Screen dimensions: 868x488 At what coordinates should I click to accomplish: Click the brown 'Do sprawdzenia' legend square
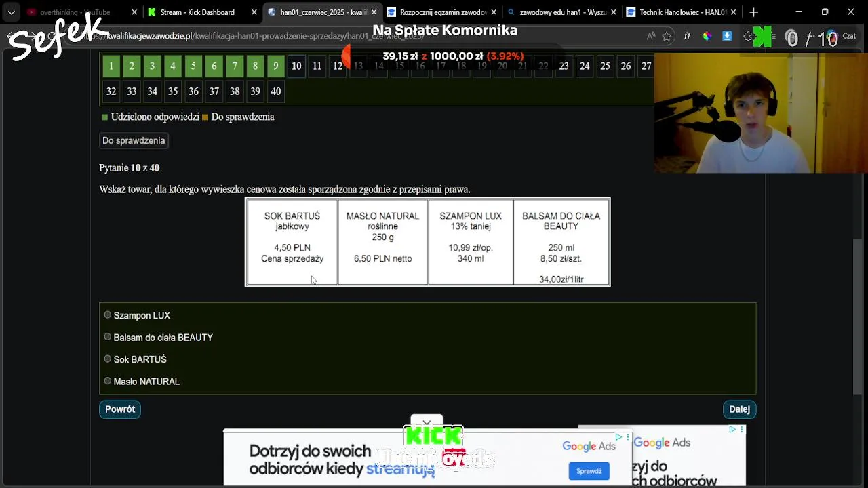205,117
